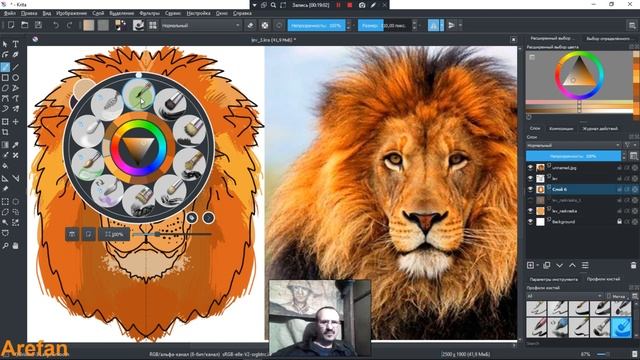Select the Elliptical Selection tool

click(x=16, y=202)
